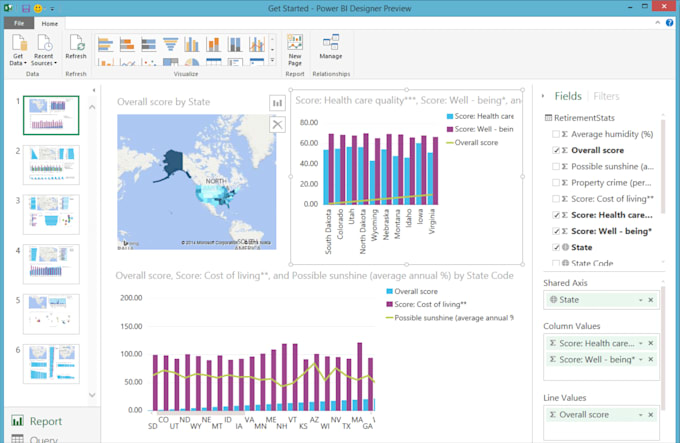This screenshot has width=680, height=443.
Task: Uncheck the Overall score field
Action: 556,150
